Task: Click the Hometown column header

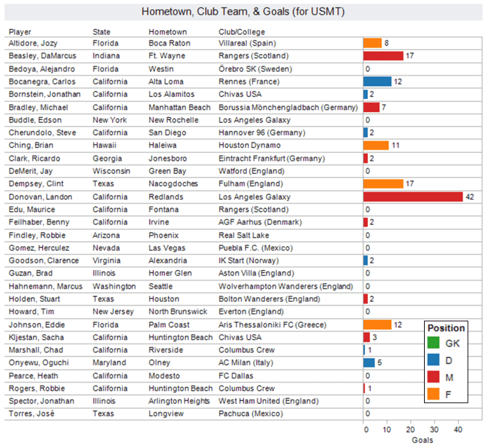Action: coord(167,32)
